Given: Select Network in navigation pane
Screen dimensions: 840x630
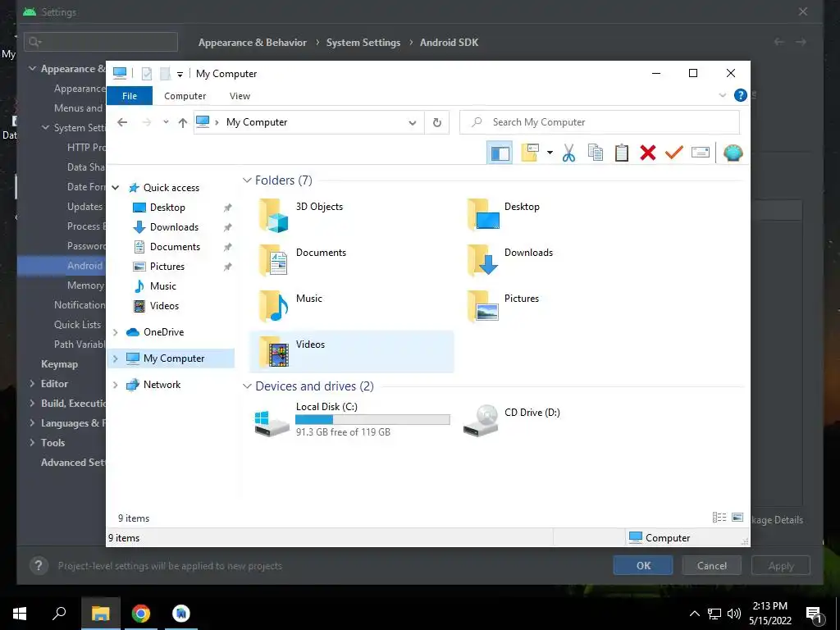Looking at the screenshot, I should click(162, 385).
